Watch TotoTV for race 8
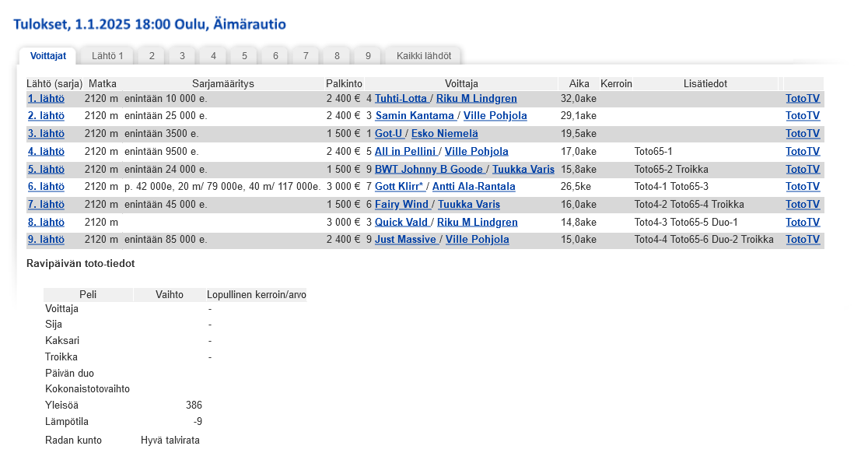Screen dimensions: 868x453 coord(802,223)
